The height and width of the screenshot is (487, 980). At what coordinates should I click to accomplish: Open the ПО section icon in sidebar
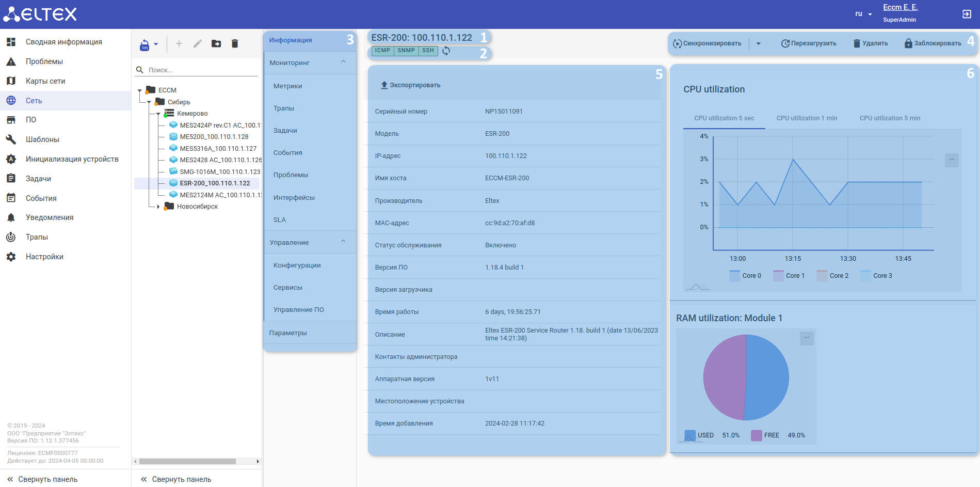[x=11, y=120]
